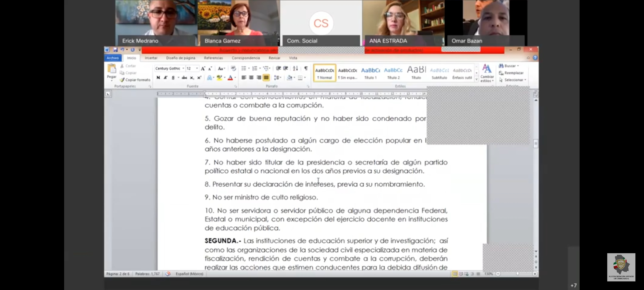Open the Insertar ribbon tab
Screen dimensions: 644x290
(x=151, y=58)
